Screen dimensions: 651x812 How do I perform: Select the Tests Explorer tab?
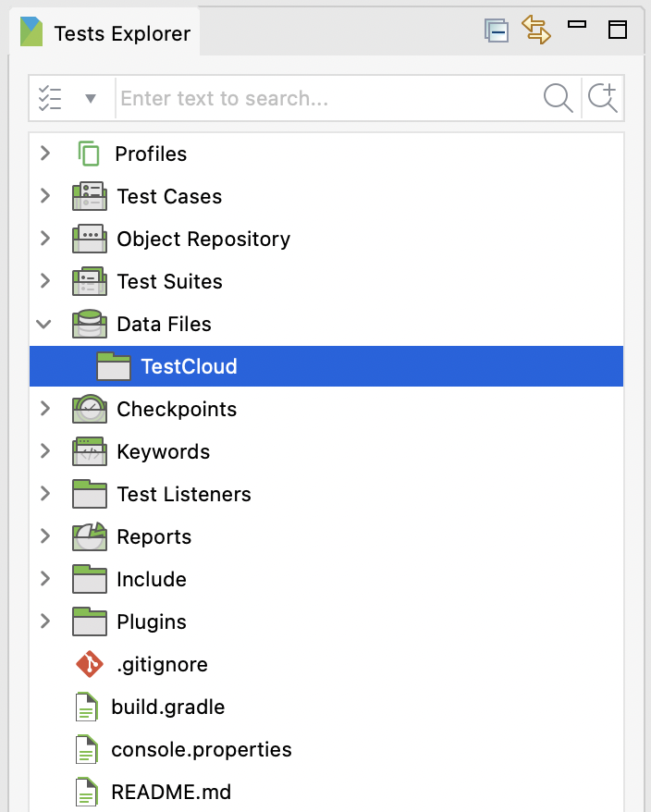point(105,34)
